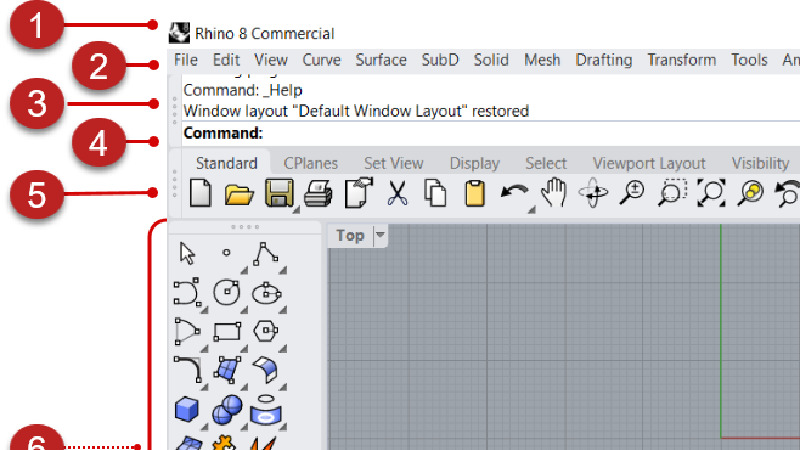
Task: Open the Tools menu
Action: (x=749, y=60)
